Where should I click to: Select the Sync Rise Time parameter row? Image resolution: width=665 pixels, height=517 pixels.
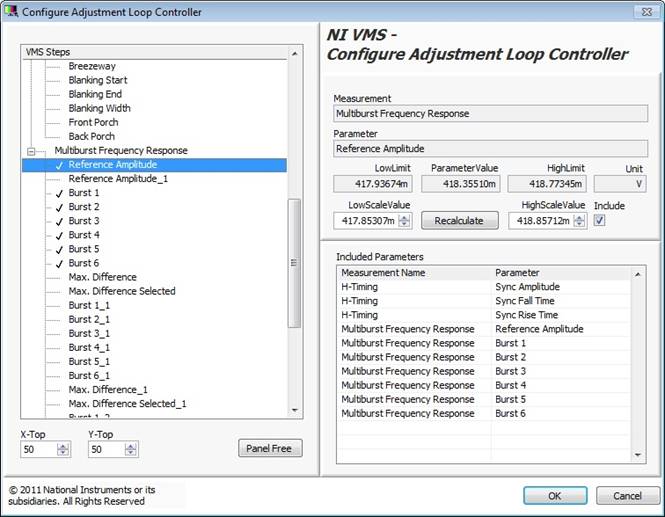coord(484,315)
